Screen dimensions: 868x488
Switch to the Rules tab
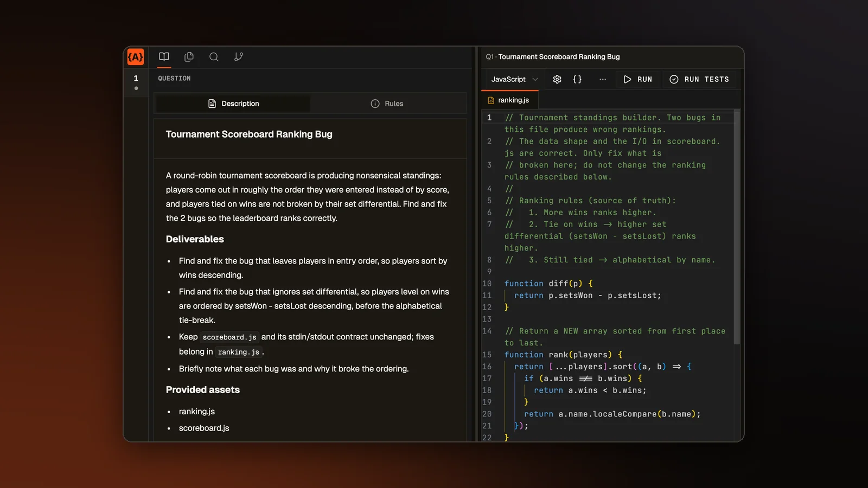click(387, 104)
